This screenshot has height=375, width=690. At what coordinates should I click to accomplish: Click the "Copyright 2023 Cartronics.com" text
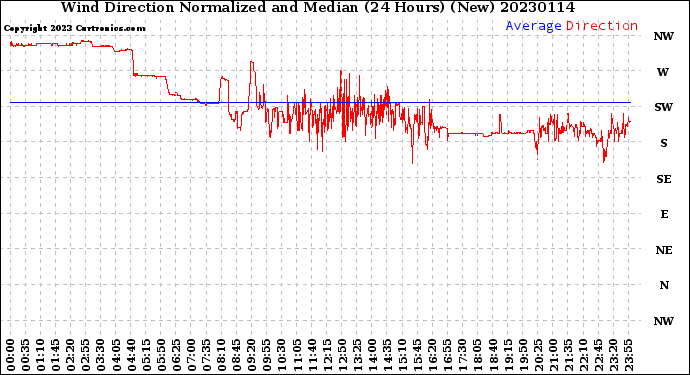[x=74, y=28]
